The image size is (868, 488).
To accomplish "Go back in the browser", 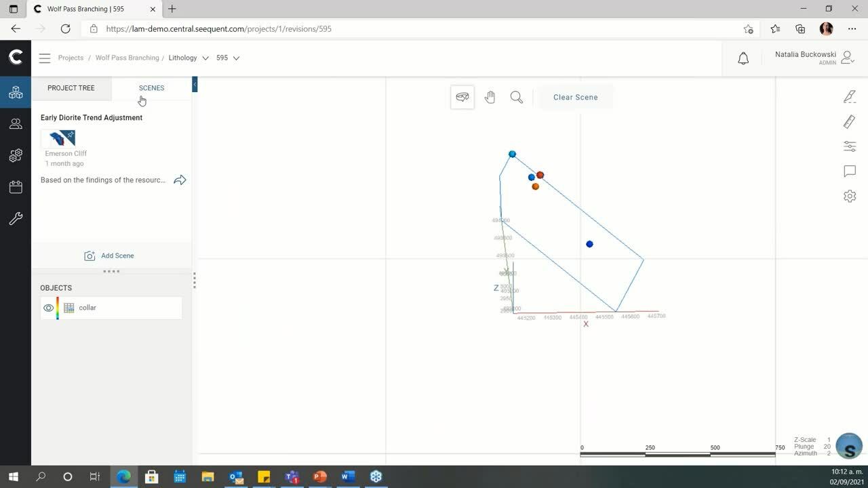I will [16, 29].
